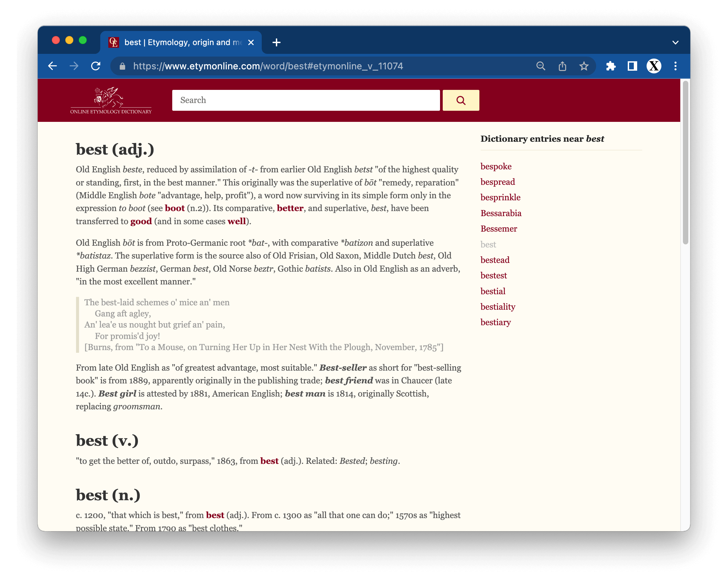The image size is (728, 581).
Task: Open the better link in definition
Action: coord(290,208)
